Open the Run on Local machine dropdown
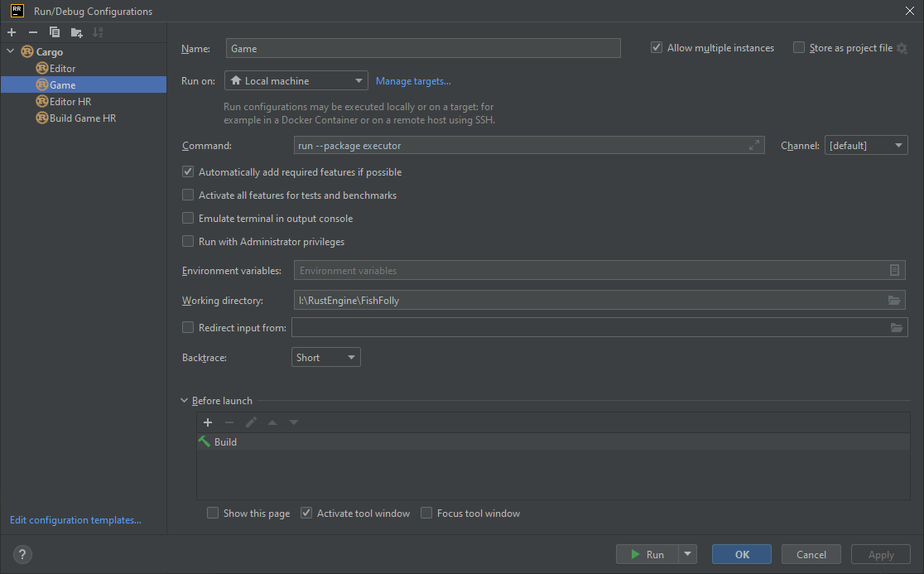Screen dimensions: 924x574 (x=296, y=81)
